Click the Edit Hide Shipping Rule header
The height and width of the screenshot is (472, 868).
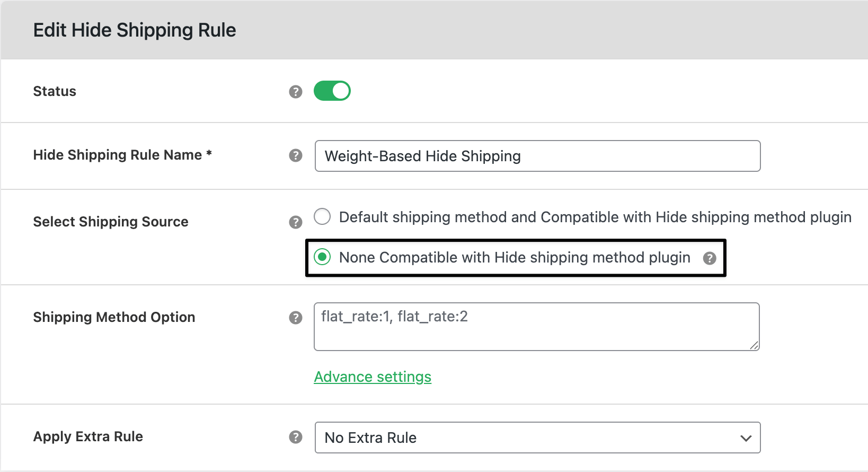[x=135, y=30]
